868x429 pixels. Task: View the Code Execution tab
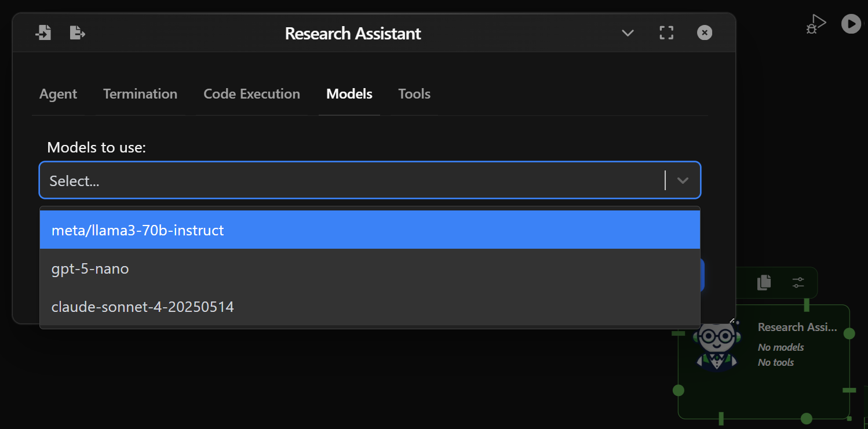pyautogui.click(x=251, y=93)
